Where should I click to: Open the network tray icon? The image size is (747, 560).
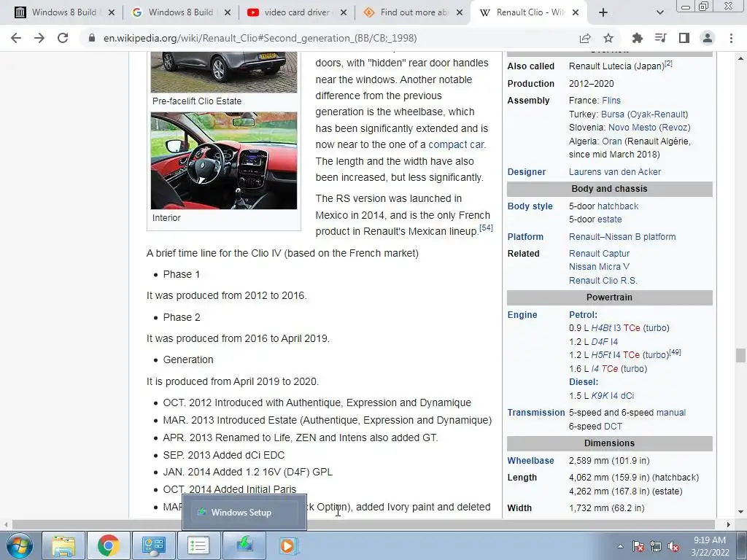[656, 546]
